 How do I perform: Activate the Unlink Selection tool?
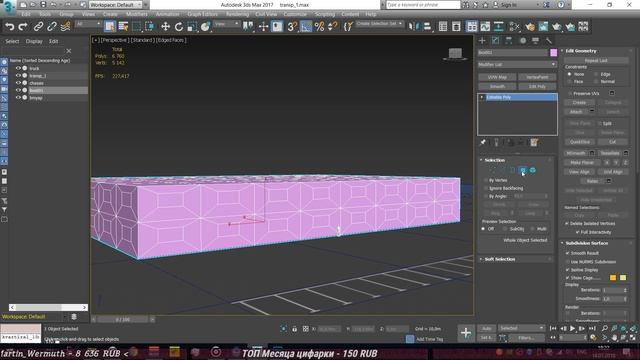click(x=52, y=27)
